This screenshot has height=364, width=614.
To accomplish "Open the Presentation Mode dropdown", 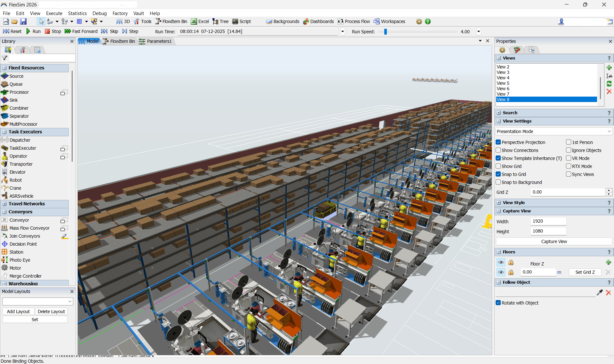I will pyautogui.click(x=554, y=131).
